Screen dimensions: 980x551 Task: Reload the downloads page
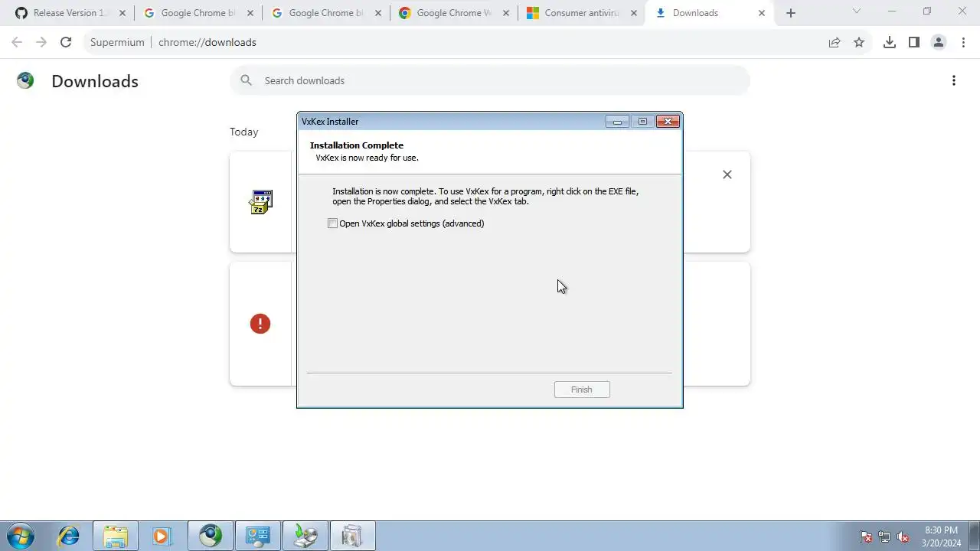pos(66,42)
